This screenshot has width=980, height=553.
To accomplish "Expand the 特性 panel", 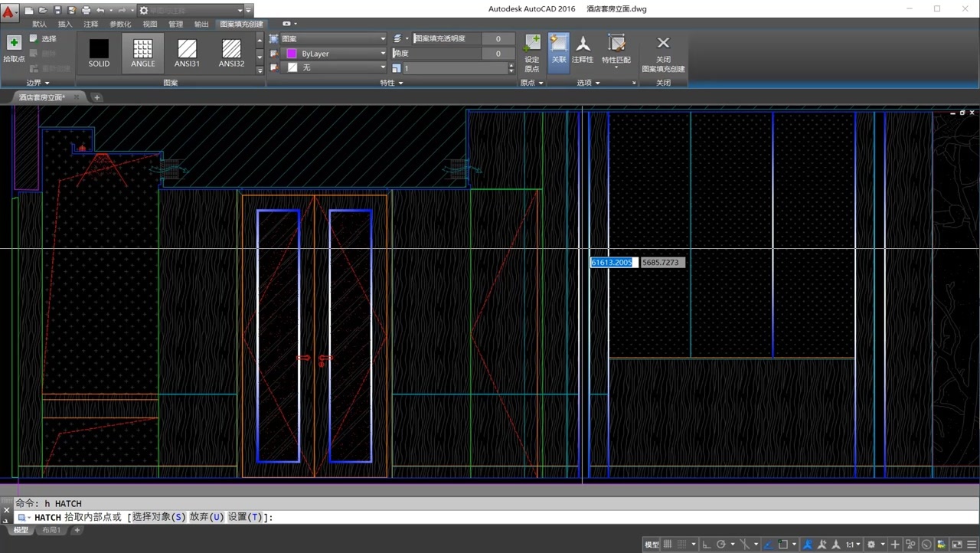I will point(391,83).
